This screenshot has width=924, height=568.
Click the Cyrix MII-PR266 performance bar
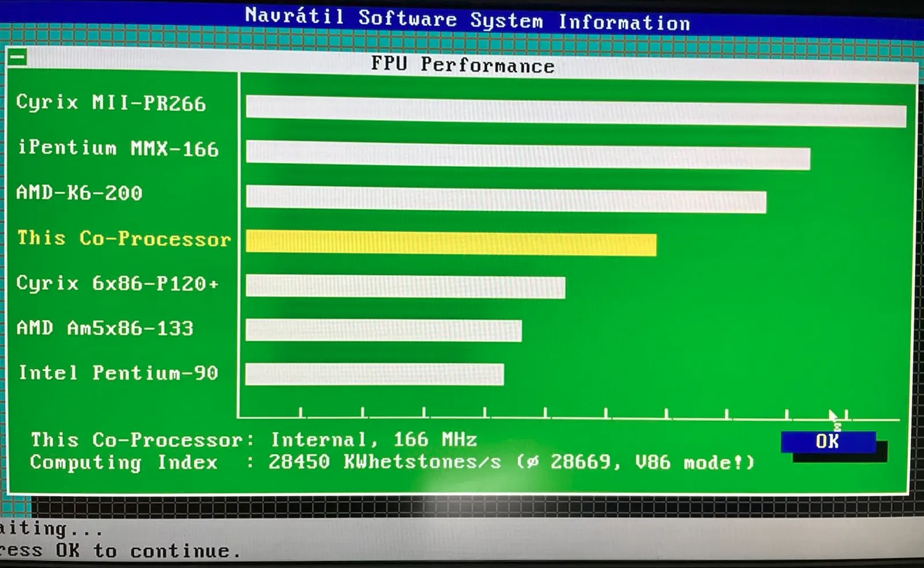[576, 111]
